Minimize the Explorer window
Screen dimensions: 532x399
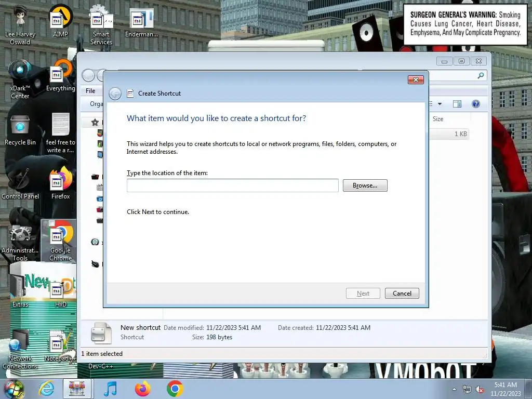[445, 61]
